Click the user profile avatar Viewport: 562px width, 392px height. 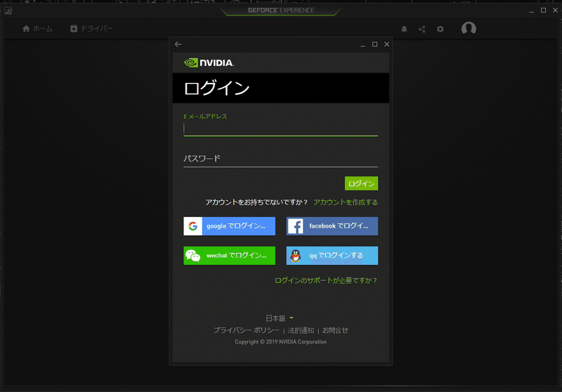(469, 28)
